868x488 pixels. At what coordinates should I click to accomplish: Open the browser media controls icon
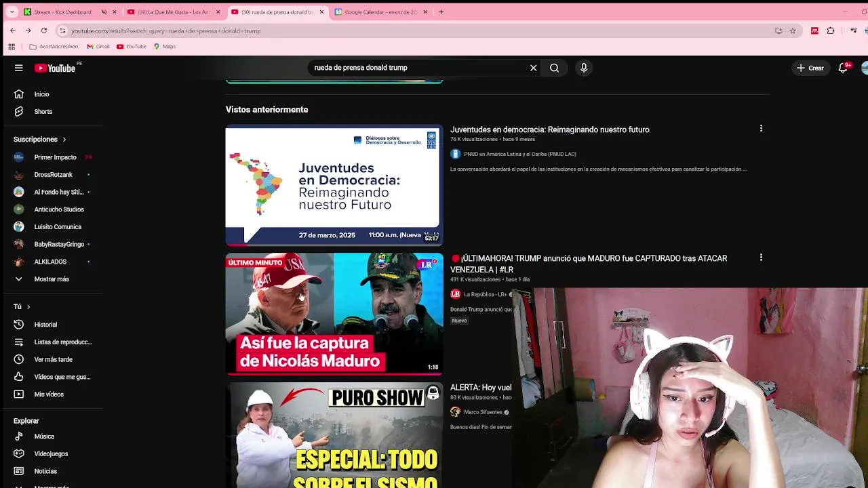tap(854, 30)
